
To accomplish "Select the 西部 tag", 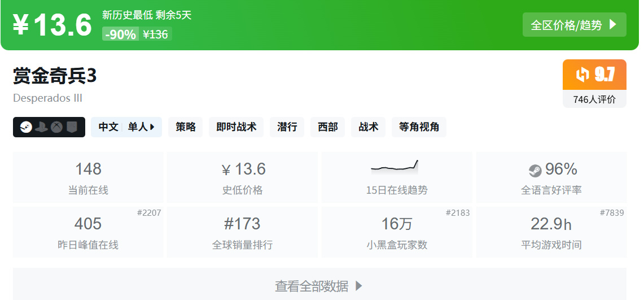I will click(x=328, y=127).
